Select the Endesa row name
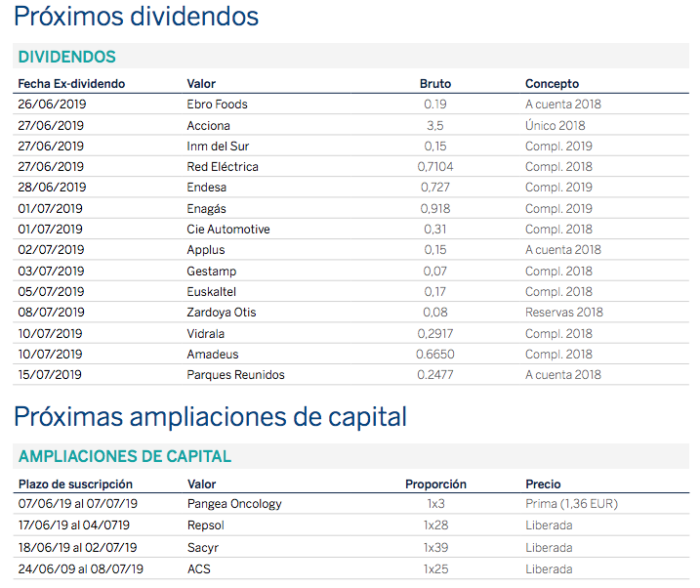Screen dimensions: 700x588 tap(207, 188)
